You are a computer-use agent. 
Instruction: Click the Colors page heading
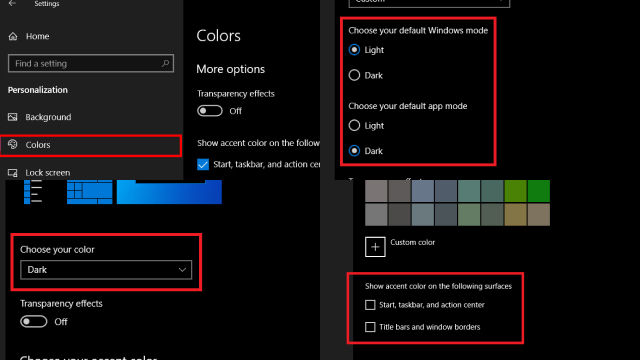[x=218, y=36]
